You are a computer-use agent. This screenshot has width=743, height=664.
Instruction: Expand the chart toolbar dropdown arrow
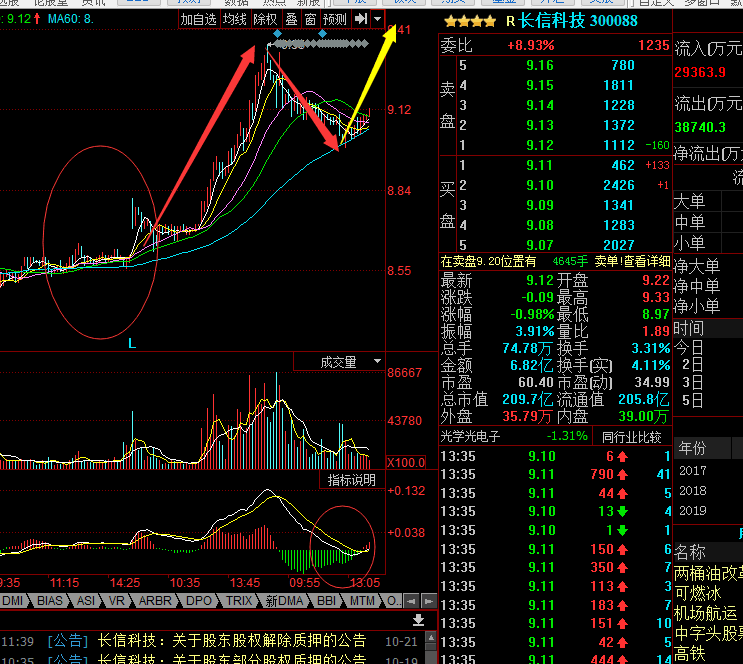point(377,19)
